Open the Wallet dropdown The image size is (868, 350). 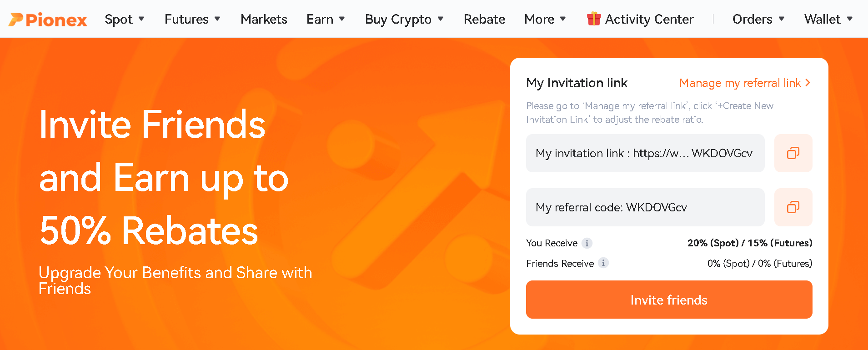coord(828,19)
